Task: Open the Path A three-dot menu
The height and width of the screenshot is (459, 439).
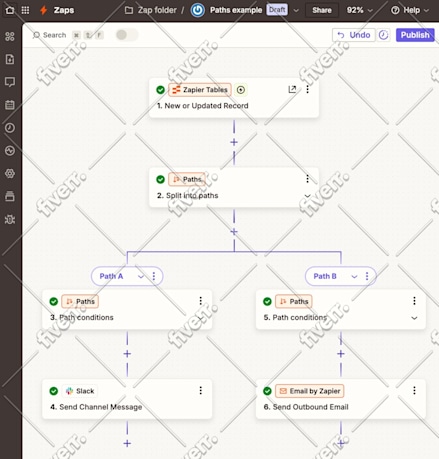Action: pyautogui.click(x=154, y=276)
